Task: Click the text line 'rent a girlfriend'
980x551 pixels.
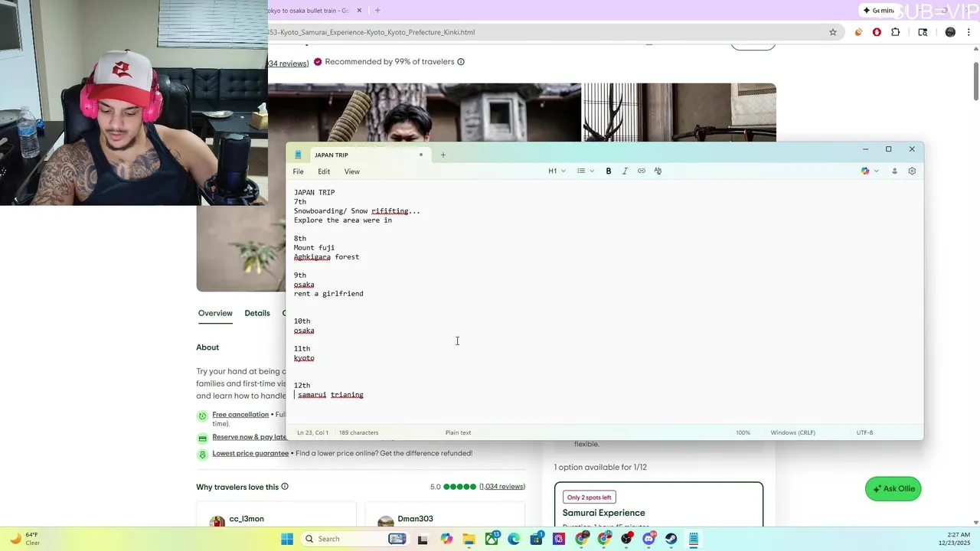Action: click(328, 294)
